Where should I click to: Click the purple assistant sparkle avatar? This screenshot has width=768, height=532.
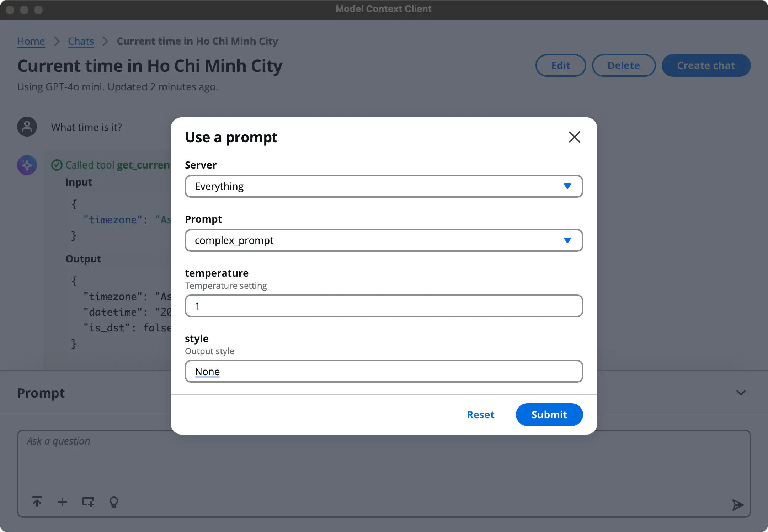point(27,165)
